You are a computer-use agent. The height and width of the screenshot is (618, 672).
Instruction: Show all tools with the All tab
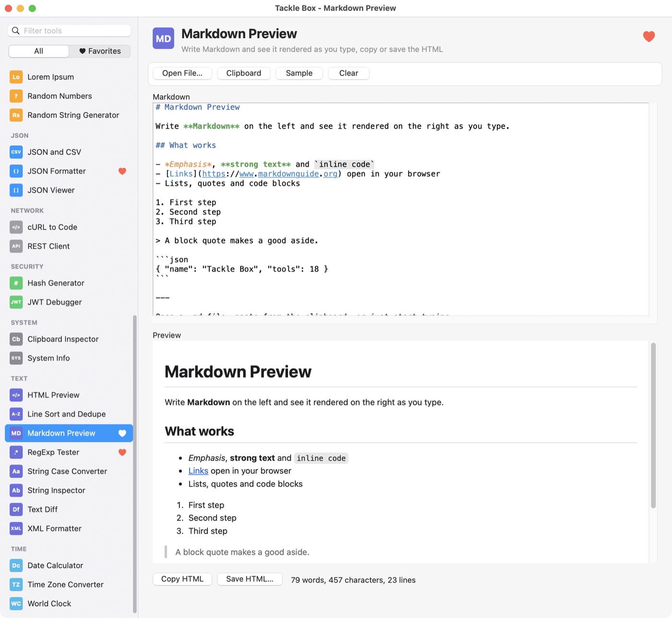click(39, 51)
